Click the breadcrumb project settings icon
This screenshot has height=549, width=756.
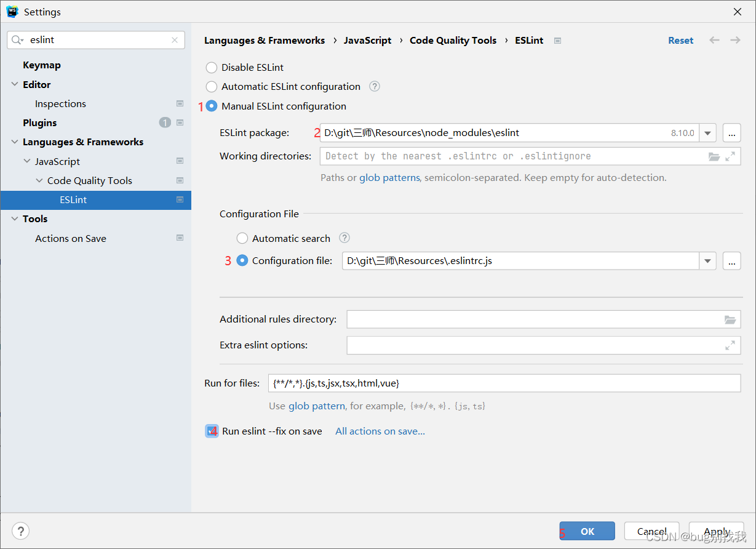(557, 41)
